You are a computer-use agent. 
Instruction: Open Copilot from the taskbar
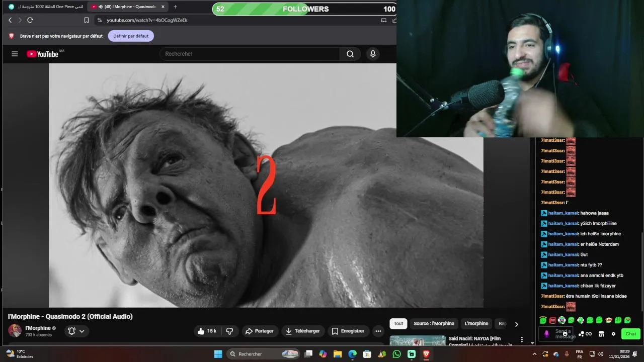pyautogui.click(x=323, y=354)
